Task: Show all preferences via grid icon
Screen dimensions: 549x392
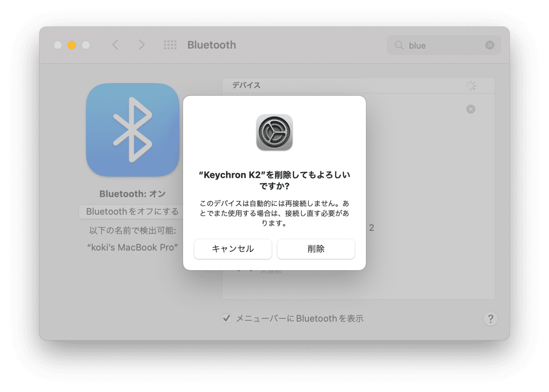Action: (170, 45)
